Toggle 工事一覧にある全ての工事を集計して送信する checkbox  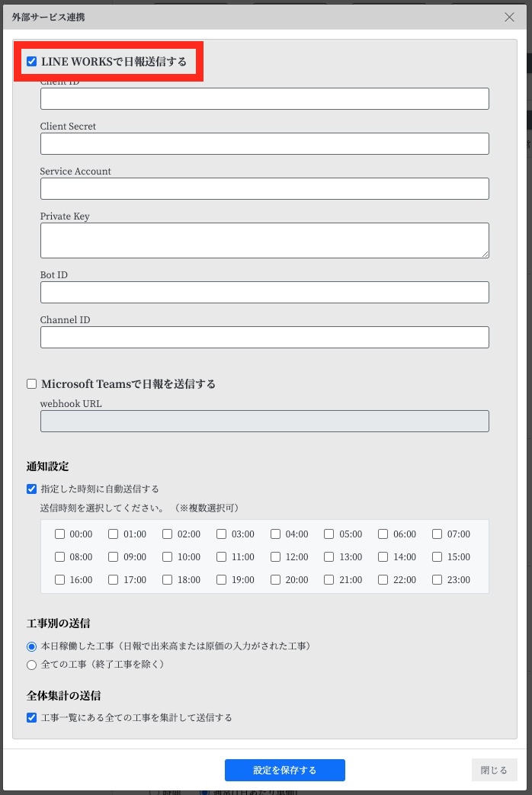31,717
